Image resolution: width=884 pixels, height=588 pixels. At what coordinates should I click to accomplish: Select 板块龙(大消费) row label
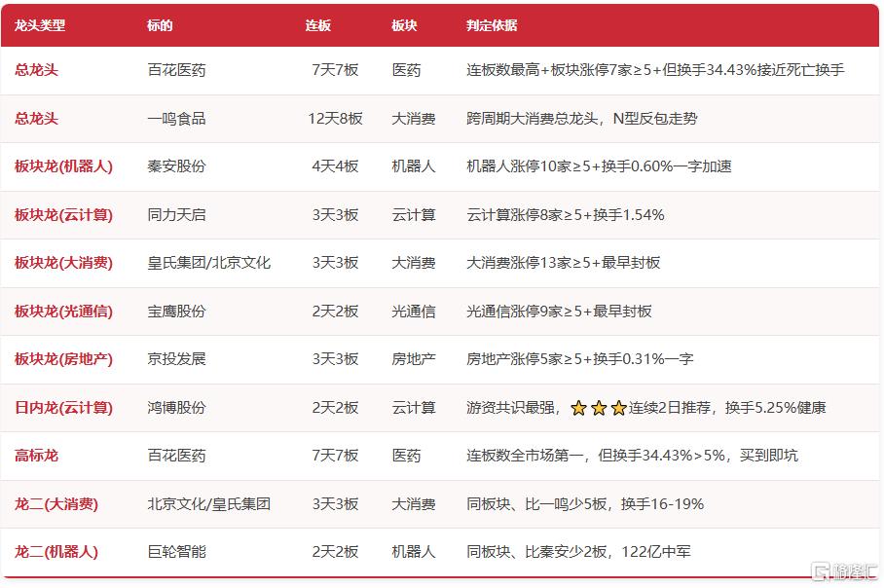click(63, 263)
